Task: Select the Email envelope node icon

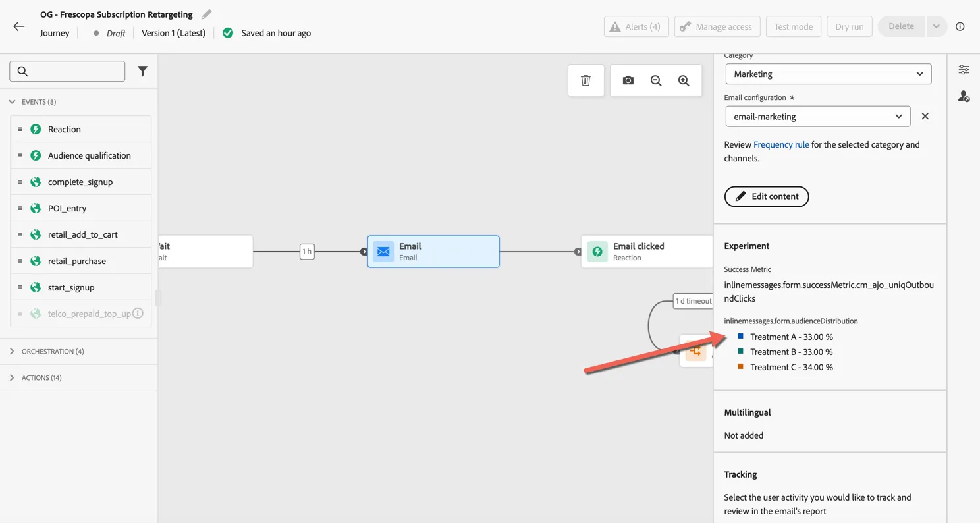Action: coord(383,252)
